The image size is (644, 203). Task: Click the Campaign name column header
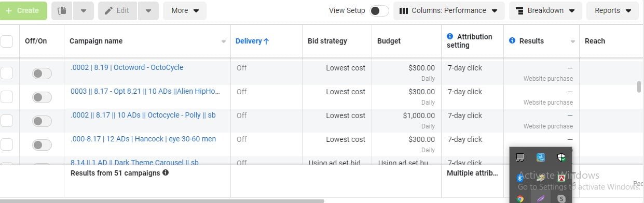click(x=96, y=41)
